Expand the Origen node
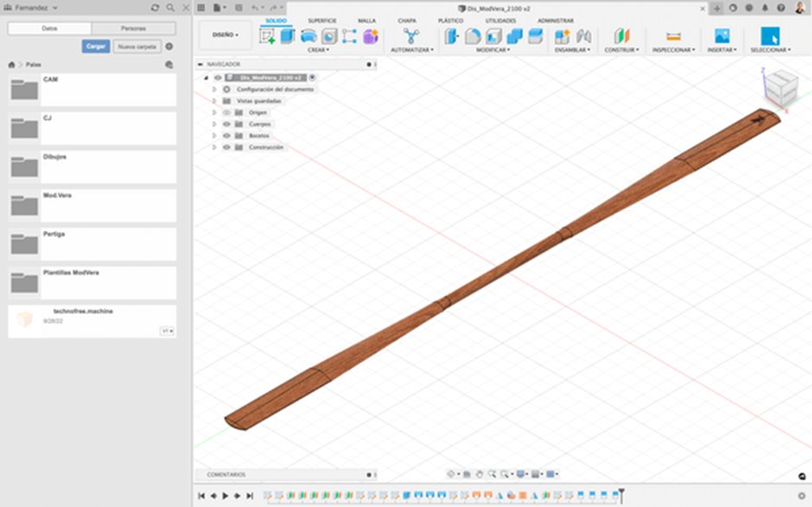Image resolution: width=812 pixels, height=507 pixels. click(x=215, y=112)
